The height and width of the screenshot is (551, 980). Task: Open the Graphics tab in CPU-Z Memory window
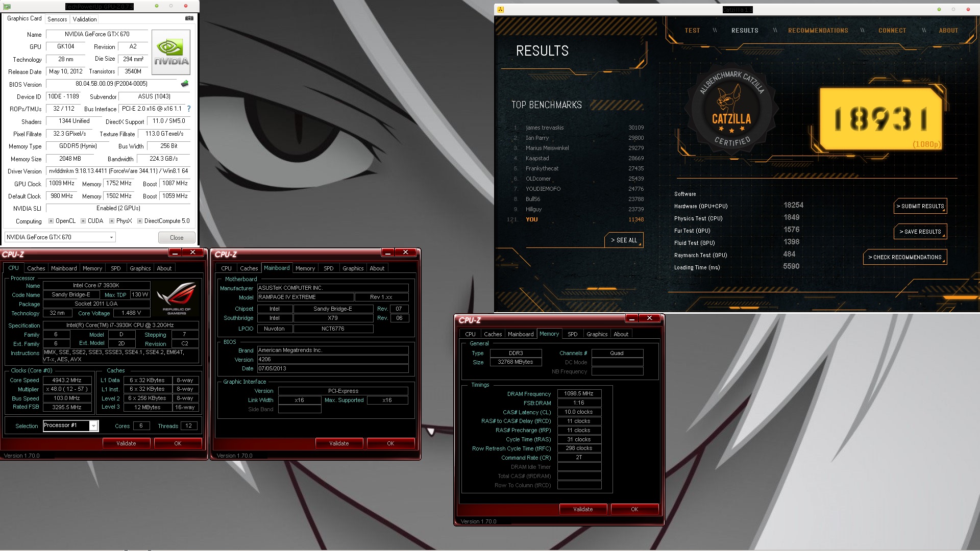click(x=597, y=334)
